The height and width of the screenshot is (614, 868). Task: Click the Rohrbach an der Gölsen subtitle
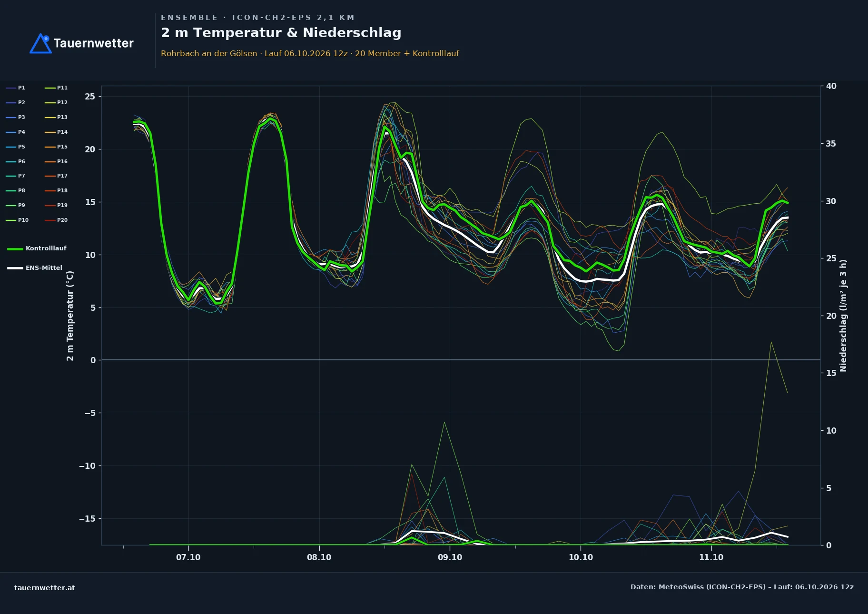[310, 53]
